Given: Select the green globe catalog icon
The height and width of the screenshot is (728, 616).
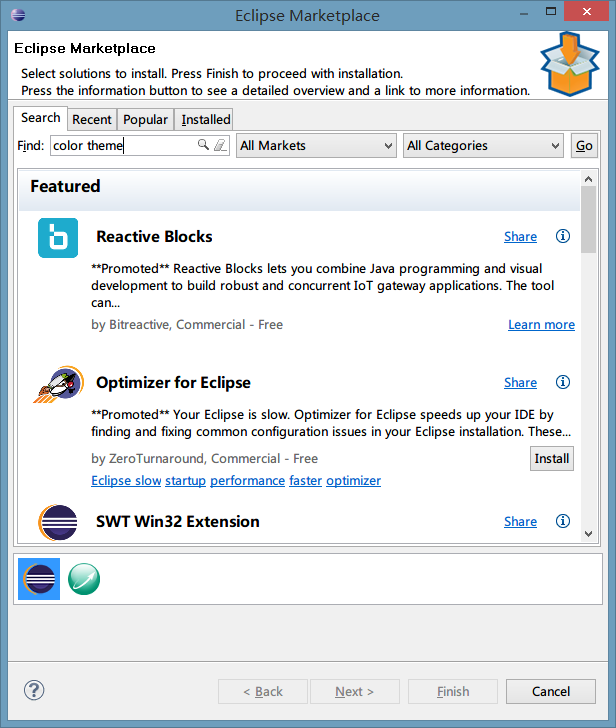Looking at the screenshot, I should (84, 579).
